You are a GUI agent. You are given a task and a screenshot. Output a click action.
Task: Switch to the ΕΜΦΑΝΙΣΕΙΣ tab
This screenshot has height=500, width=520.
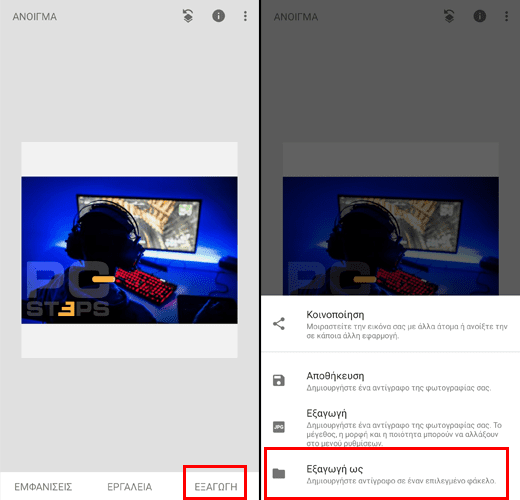click(43, 487)
